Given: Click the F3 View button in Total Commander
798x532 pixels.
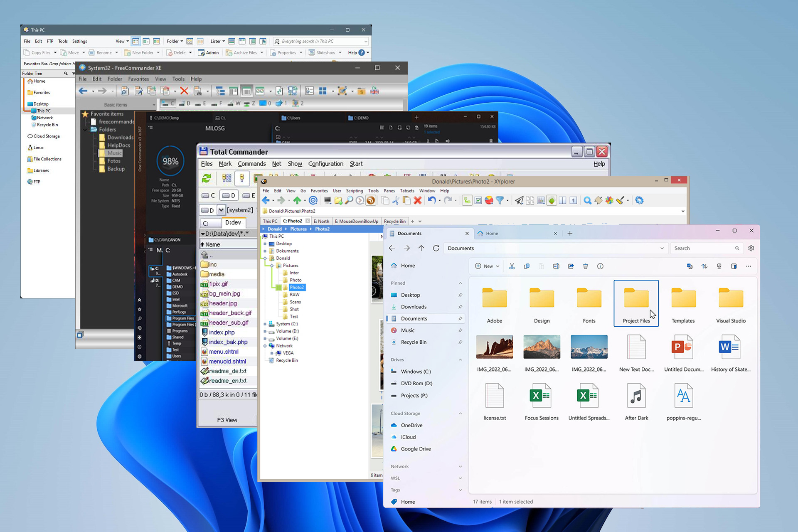Looking at the screenshot, I should point(227,420).
